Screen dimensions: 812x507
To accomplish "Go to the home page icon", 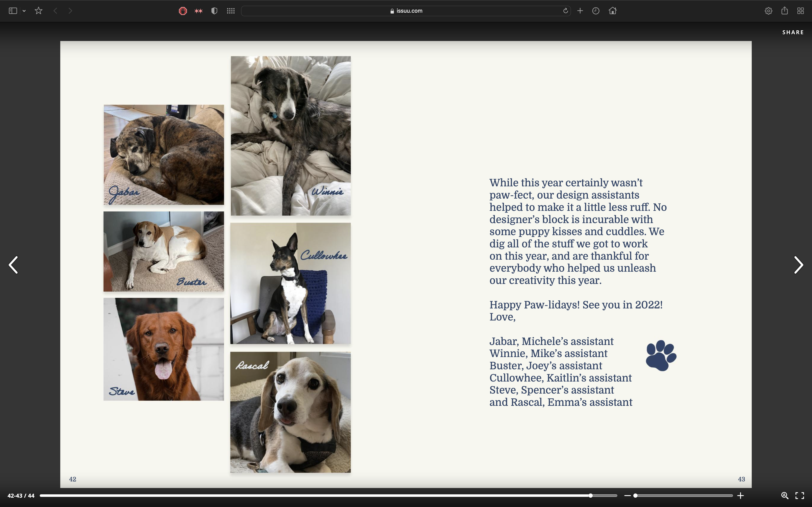I will (x=613, y=11).
